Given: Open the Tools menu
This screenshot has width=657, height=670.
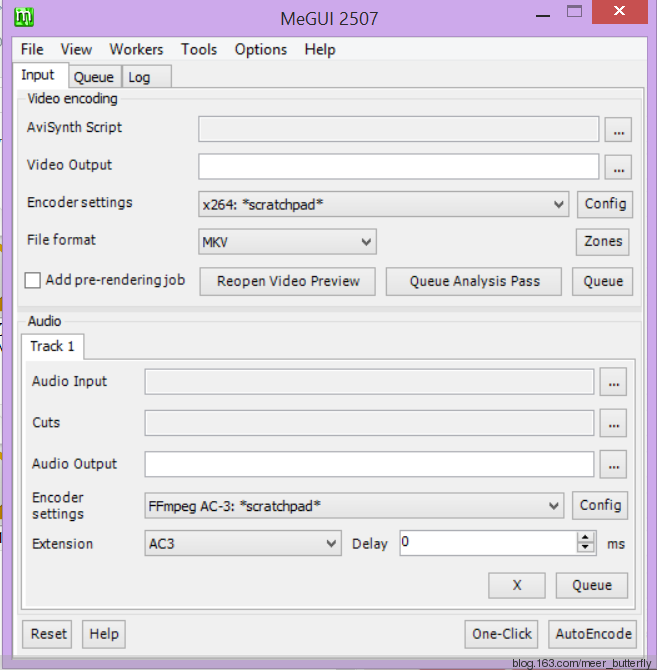Looking at the screenshot, I should (199, 50).
